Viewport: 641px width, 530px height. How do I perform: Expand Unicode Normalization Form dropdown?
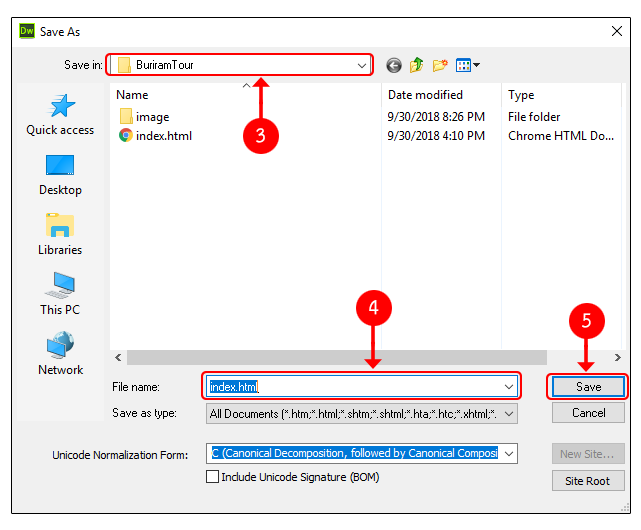(x=509, y=454)
